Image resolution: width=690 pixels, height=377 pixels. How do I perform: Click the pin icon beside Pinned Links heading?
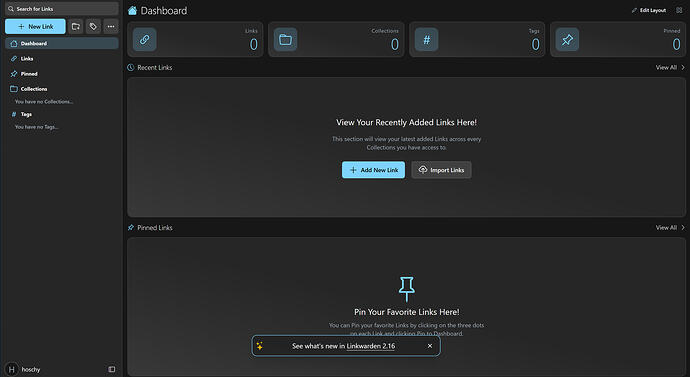point(131,227)
